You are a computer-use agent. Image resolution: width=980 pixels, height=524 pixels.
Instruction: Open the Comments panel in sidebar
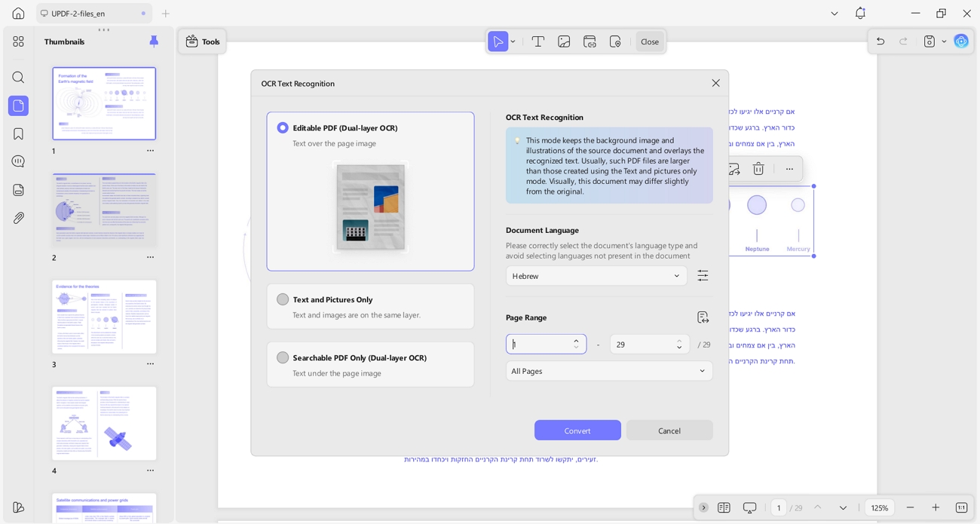pyautogui.click(x=18, y=161)
